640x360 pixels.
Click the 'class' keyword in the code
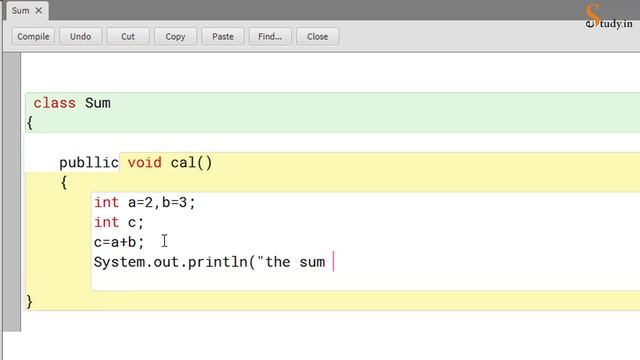pyautogui.click(x=54, y=103)
